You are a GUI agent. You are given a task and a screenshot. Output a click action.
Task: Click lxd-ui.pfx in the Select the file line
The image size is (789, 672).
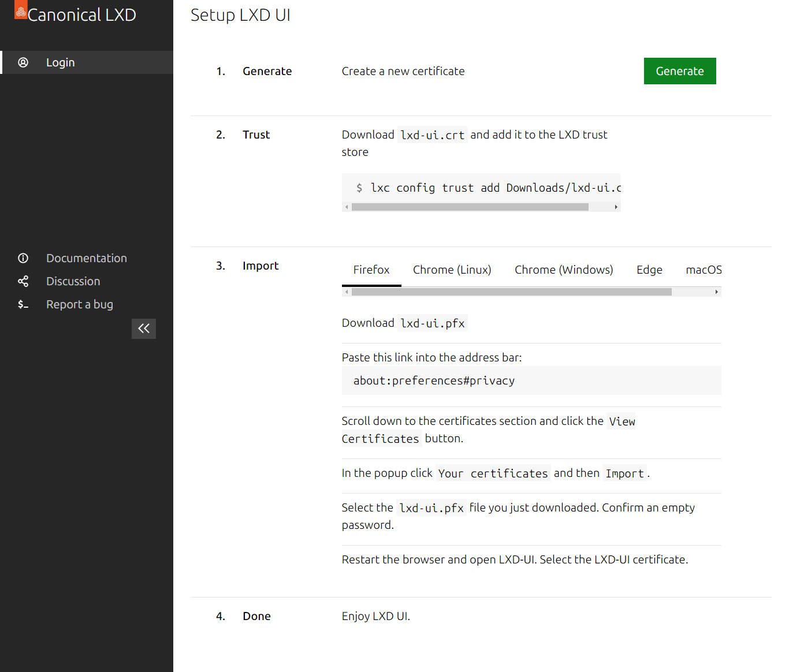[431, 508]
